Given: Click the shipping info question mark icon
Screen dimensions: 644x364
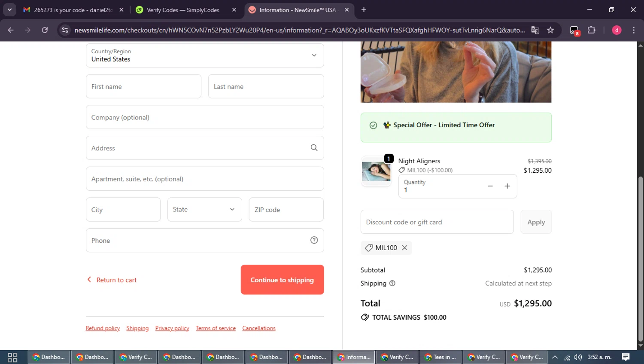Looking at the screenshot, I should tap(392, 283).
